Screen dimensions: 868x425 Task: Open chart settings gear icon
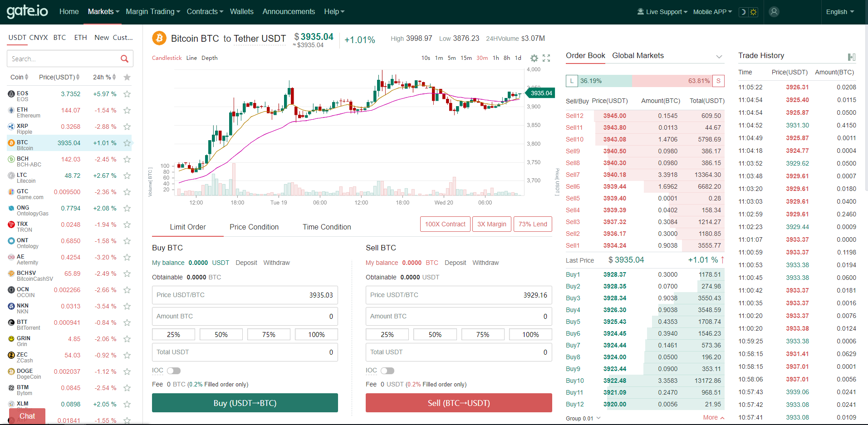534,58
